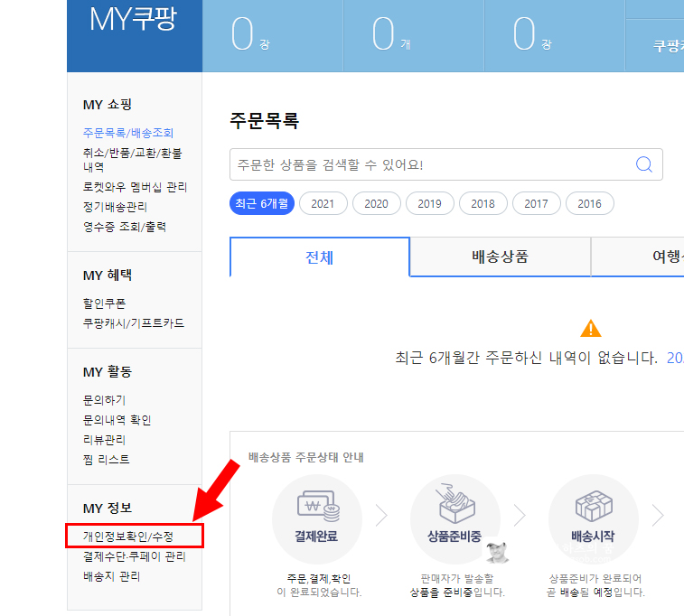The height and width of the screenshot is (616, 684).
Task: Click chevron arrow after 결제완료
Action: [381, 516]
